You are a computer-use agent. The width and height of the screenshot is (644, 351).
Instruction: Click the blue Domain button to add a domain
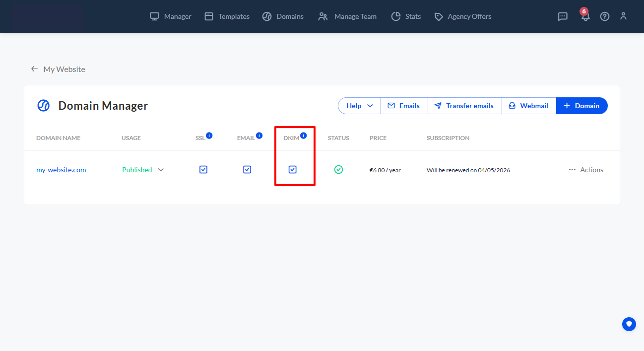(581, 105)
